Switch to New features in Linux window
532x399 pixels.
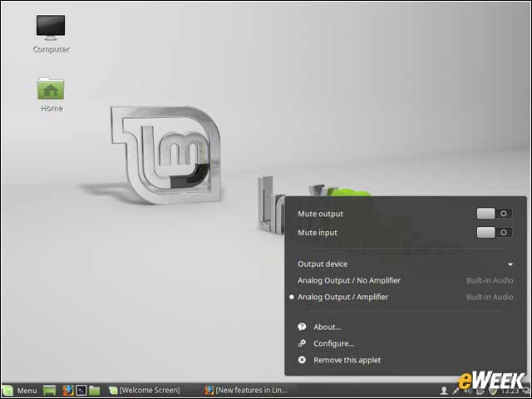pyautogui.click(x=247, y=391)
